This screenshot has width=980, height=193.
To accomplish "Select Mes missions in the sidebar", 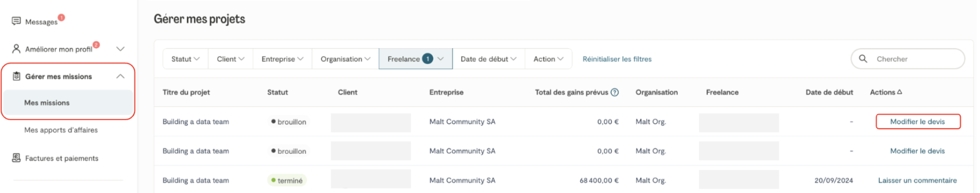I will click(47, 103).
